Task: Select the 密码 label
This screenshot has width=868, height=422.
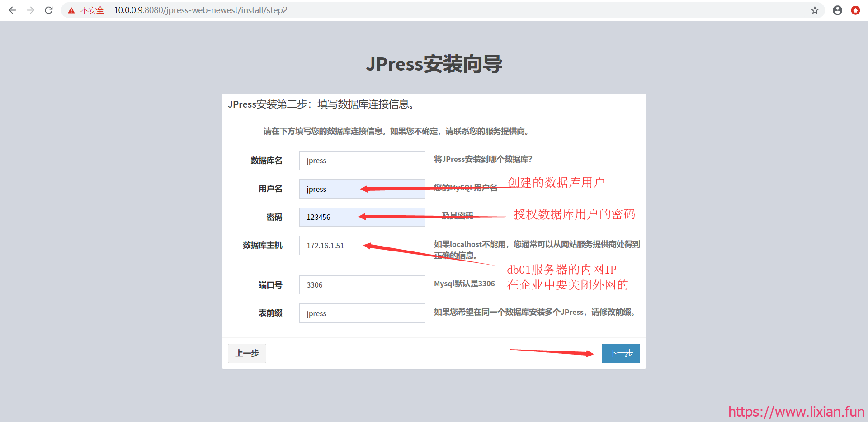Action: click(x=274, y=217)
